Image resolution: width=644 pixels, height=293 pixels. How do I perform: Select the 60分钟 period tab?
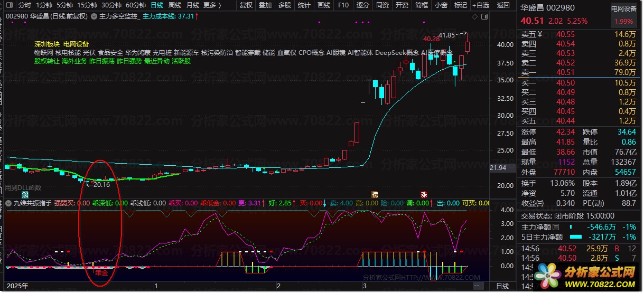[135, 5]
